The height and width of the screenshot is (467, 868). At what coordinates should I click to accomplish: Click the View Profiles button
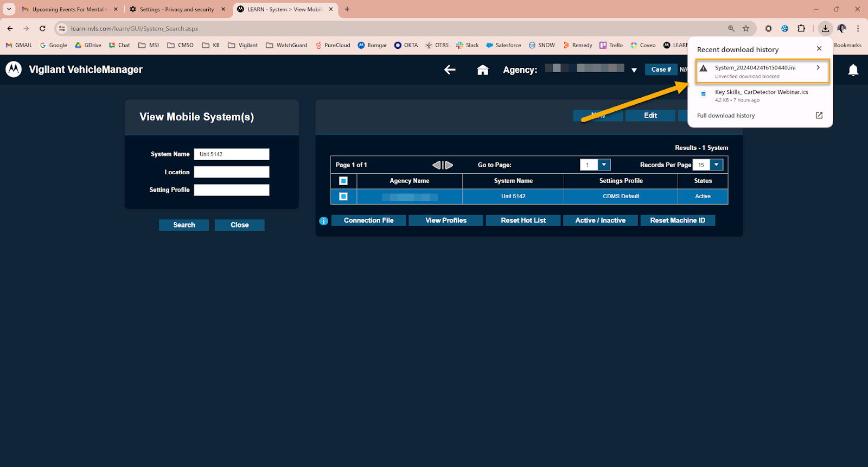(446, 220)
